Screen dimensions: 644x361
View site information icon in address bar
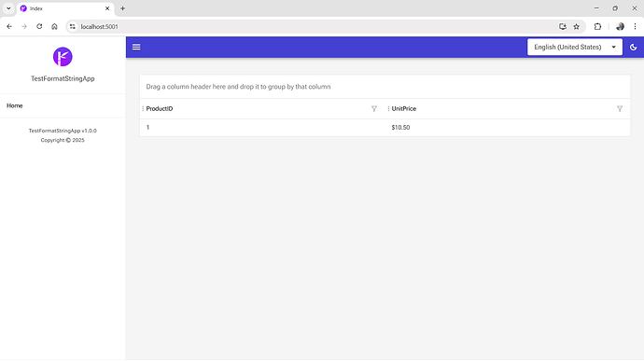[72, 26]
